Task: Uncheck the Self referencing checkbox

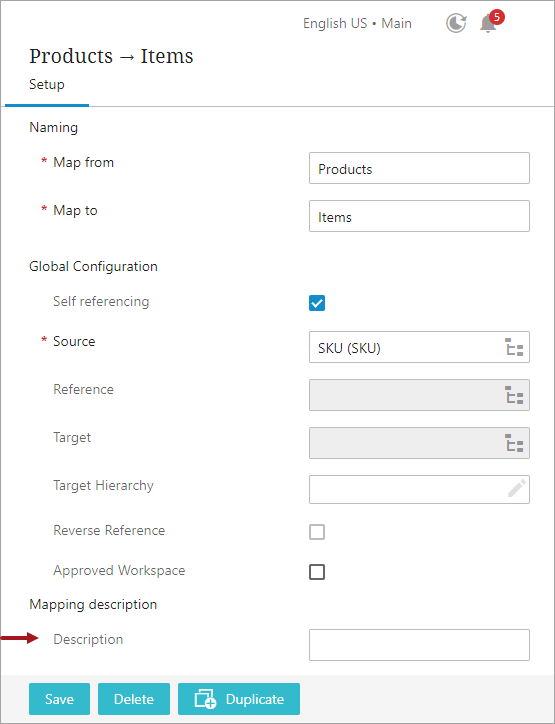Action: [x=317, y=303]
